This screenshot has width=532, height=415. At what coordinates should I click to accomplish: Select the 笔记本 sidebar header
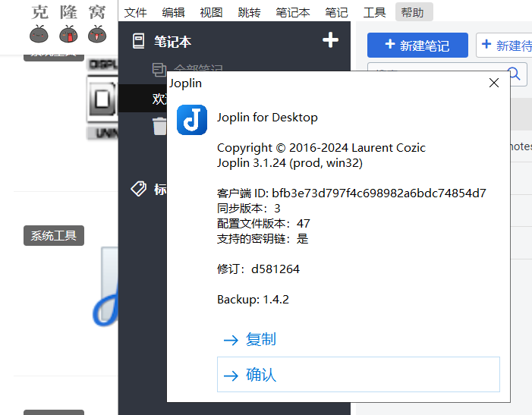click(173, 42)
